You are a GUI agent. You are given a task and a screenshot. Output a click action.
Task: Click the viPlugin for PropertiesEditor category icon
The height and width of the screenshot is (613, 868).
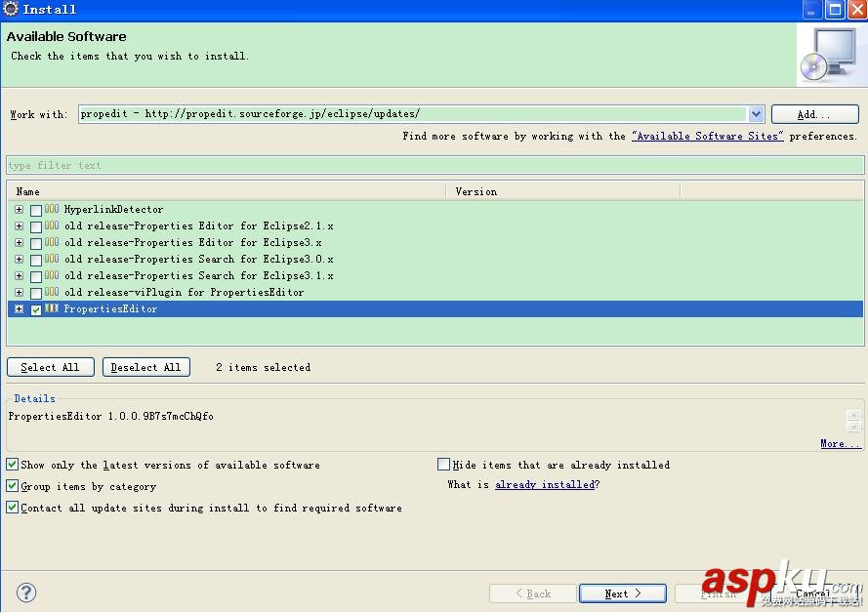click(x=52, y=292)
